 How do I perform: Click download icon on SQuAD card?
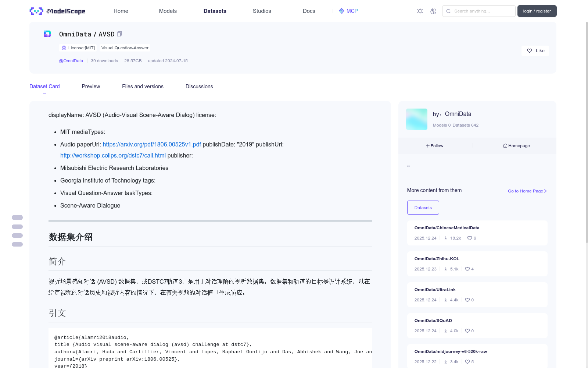[x=446, y=331]
